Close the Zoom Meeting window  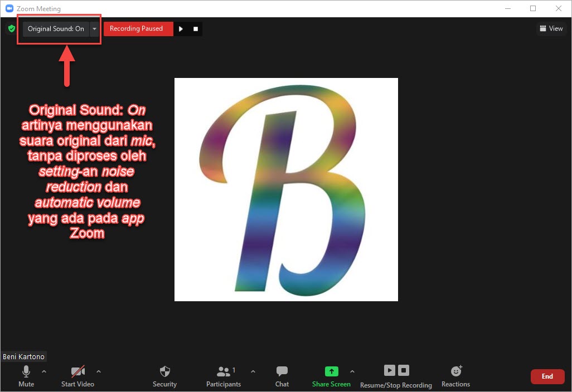click(559, 8)
